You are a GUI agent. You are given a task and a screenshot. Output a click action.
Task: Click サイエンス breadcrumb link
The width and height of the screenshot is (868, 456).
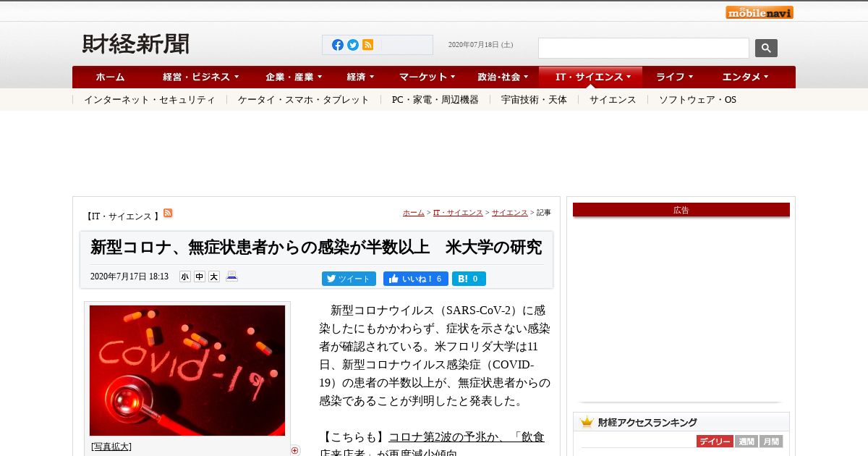tap(510, 213)
